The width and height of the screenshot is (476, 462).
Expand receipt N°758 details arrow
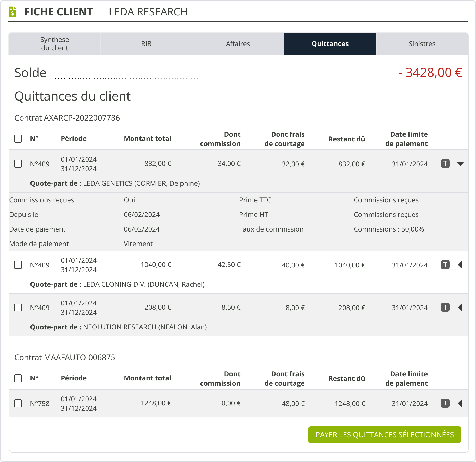(460, 403)
